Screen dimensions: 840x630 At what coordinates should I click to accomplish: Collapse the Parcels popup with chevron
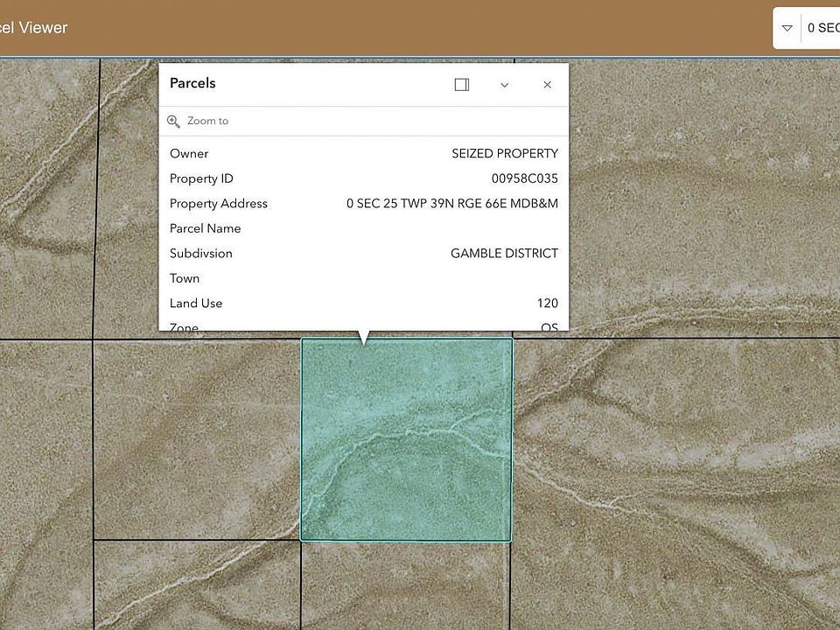[505, 85]
